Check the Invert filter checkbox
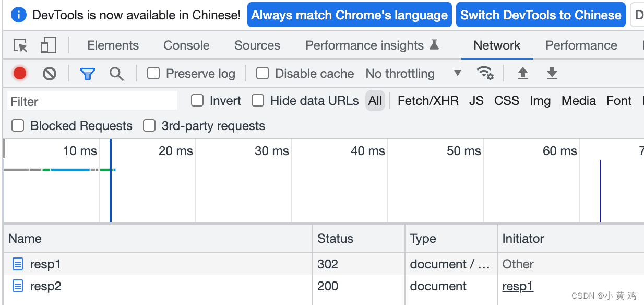 pos(197,100)
